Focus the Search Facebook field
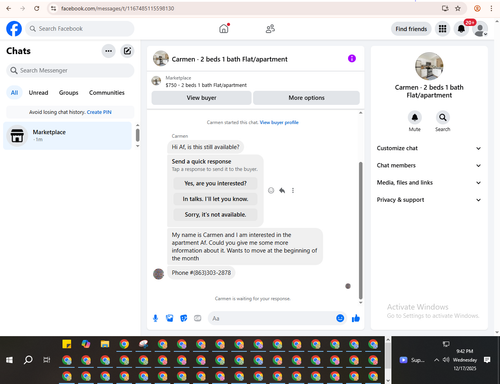 click(x=80, y=29)
